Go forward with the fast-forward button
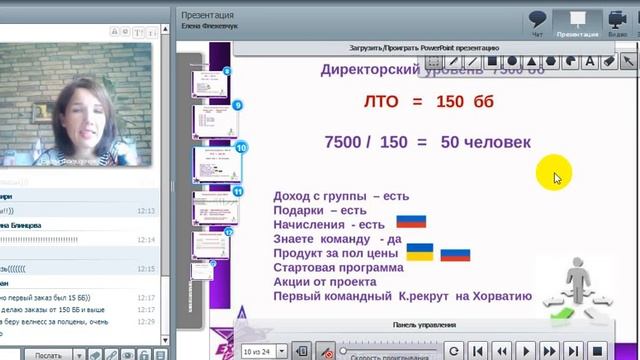The height and width of the screenshot is (360, 640). tap(549, 351)
